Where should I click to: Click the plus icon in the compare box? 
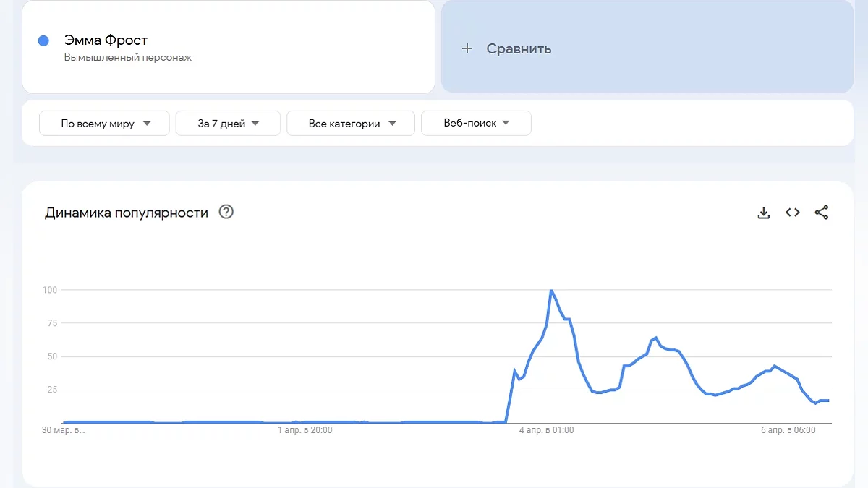pyautogui.click(x=467, y=48)
